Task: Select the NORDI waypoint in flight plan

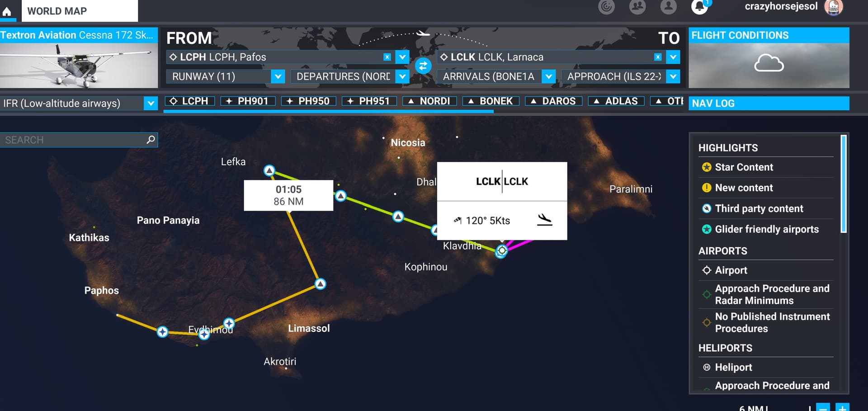Action: point(429,101)
